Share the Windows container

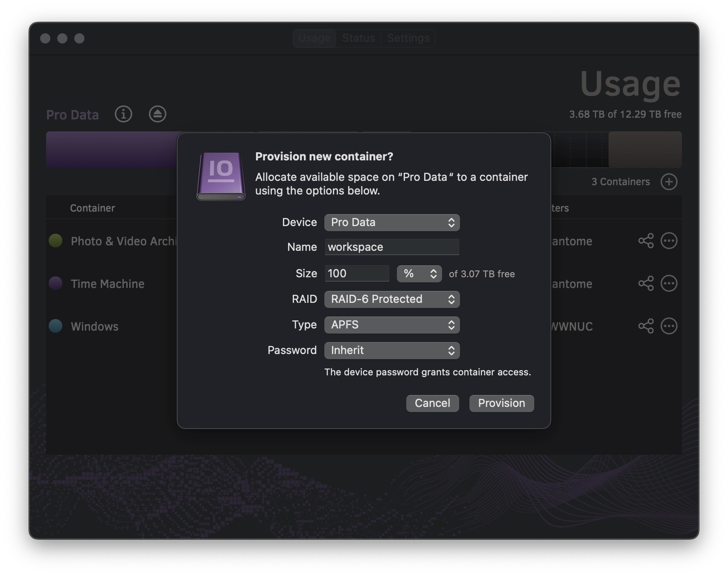tap(646, 326)
